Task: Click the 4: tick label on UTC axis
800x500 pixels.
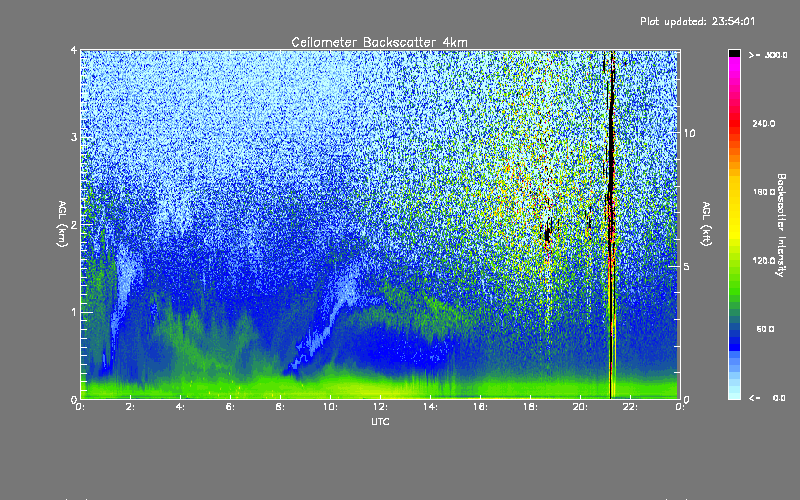Action: [x=180, y=407]
